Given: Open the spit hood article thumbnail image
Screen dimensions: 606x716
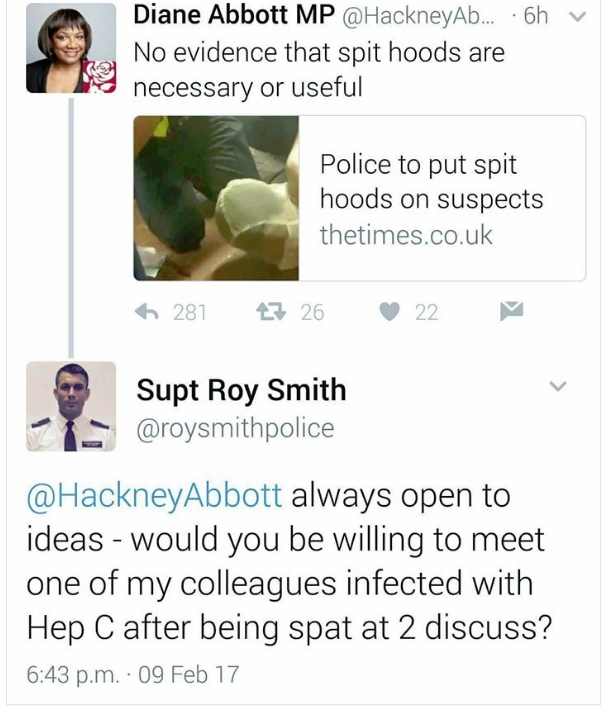Looking at the screenshot, I should click(216, 198).
